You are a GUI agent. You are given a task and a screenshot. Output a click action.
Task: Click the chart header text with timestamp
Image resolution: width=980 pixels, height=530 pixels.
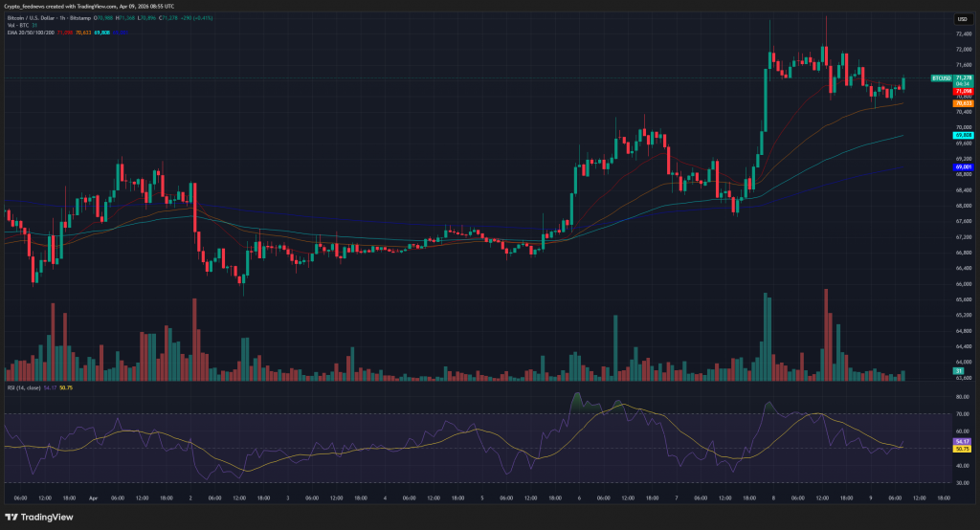pyautogui.click(x=90, y=6)
